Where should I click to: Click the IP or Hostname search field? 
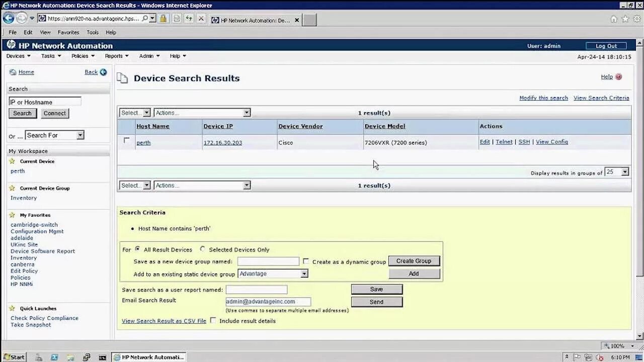click(x=45, y=102)
